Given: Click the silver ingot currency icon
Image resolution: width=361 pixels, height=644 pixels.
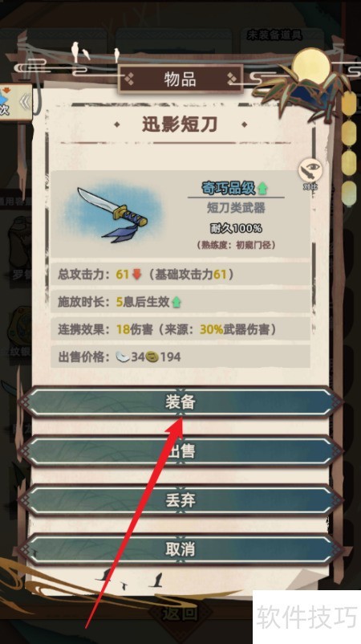Looking at the screenshot, I should point(123,357).
